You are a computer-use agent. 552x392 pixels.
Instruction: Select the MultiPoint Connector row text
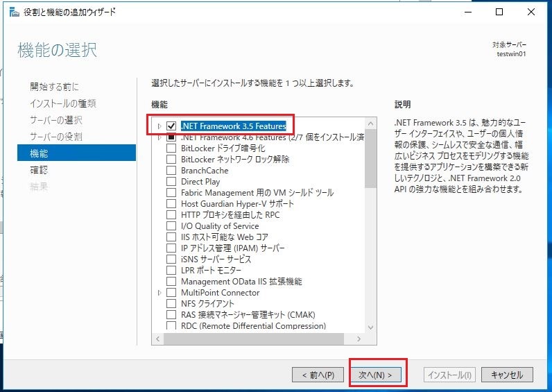[x=220, y=293]
